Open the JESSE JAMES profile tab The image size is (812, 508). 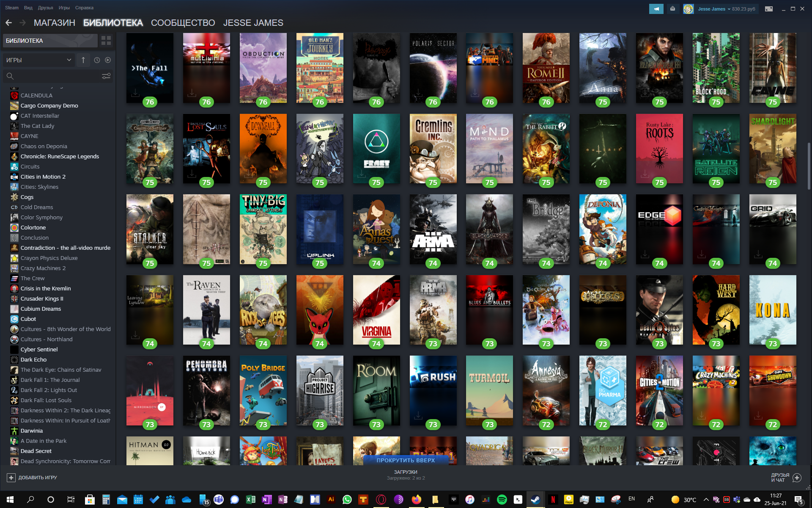253,23
